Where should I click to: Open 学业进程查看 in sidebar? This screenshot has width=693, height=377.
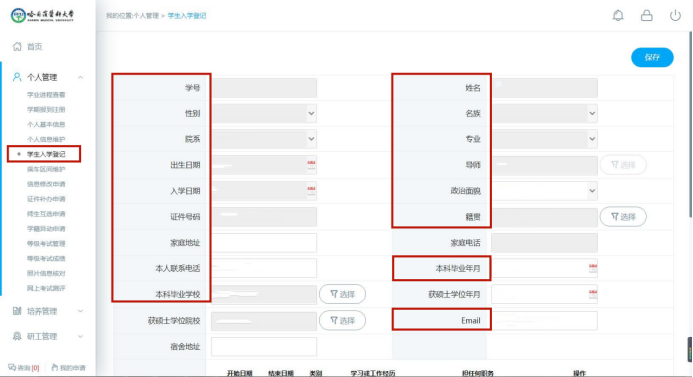pyautogui.click(x=46, y=95)
